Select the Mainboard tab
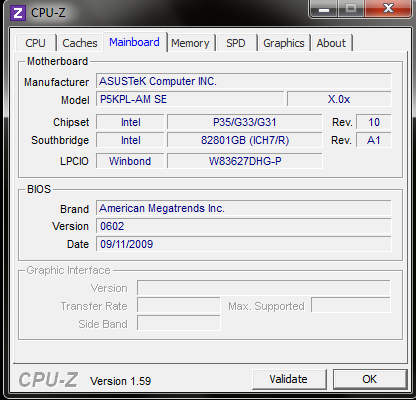The width and height of the screenshot is (416, 400). click(135, 42)
